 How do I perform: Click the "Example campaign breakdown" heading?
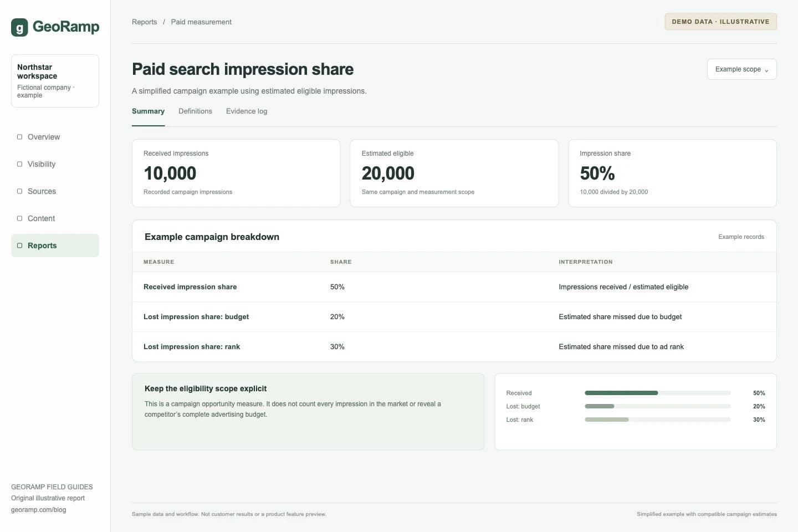(x=212, y=237)
